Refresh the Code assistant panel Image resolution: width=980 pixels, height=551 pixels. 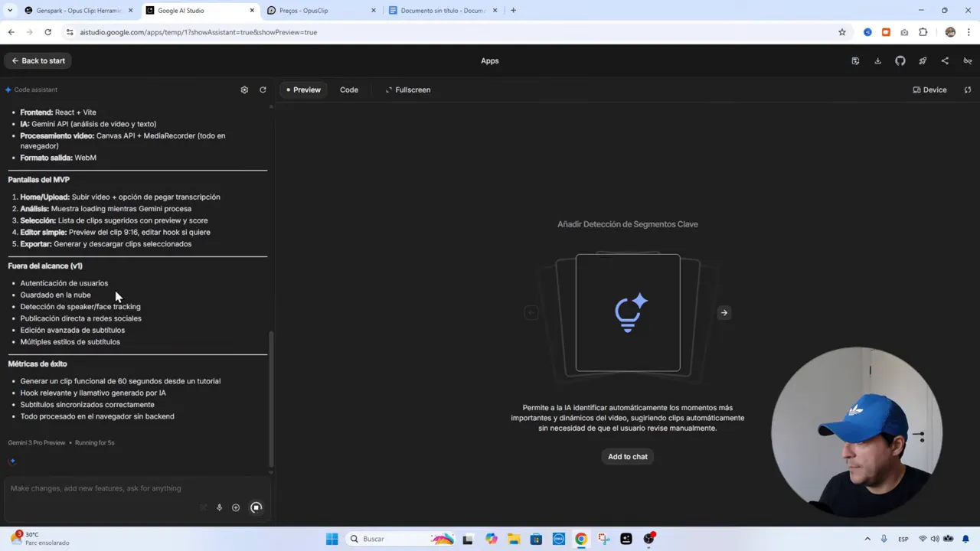[263, 90]
